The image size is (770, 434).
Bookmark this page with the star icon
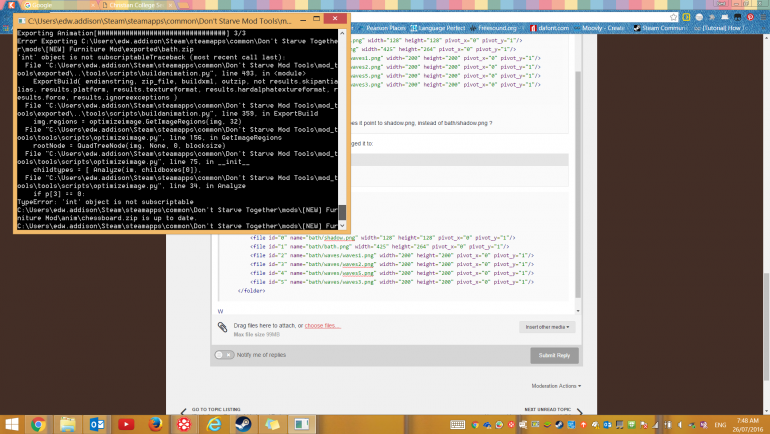[x=673, y=17]
